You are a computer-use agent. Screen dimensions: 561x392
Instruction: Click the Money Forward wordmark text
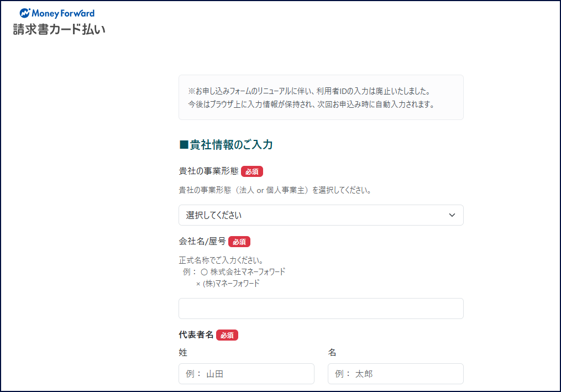coord(64,13)
